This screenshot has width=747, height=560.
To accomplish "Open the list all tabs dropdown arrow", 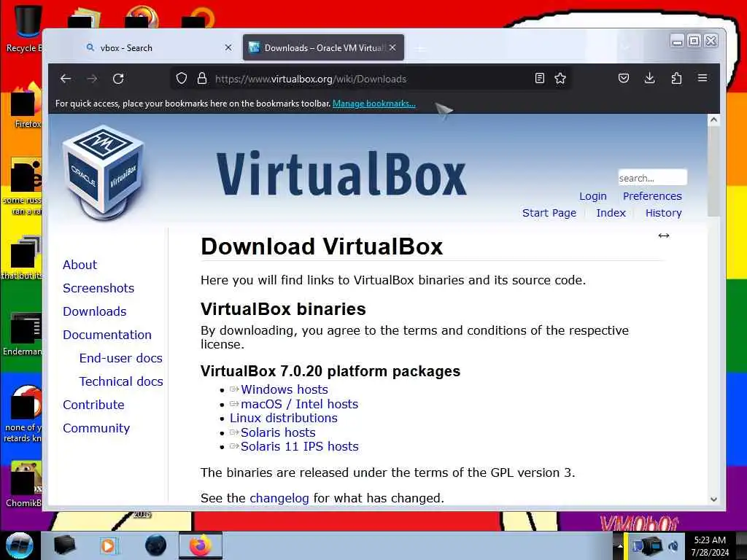I will (625, 47).
